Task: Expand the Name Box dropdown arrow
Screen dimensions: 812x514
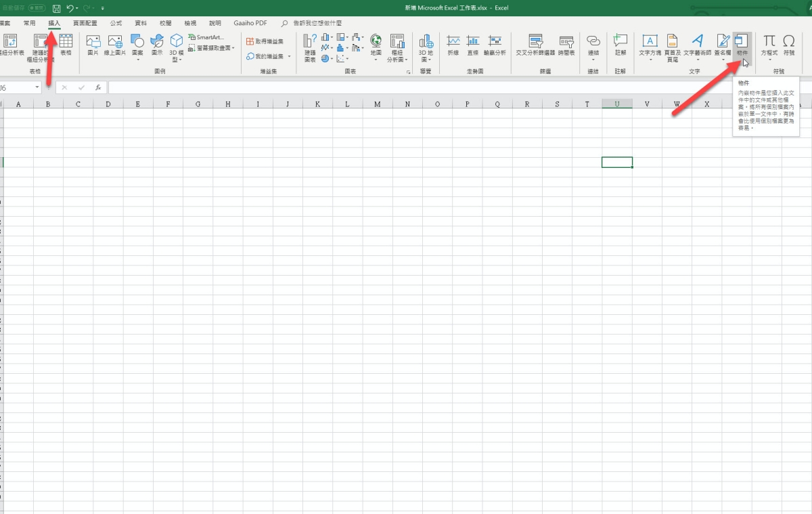Action: [37, 87]
